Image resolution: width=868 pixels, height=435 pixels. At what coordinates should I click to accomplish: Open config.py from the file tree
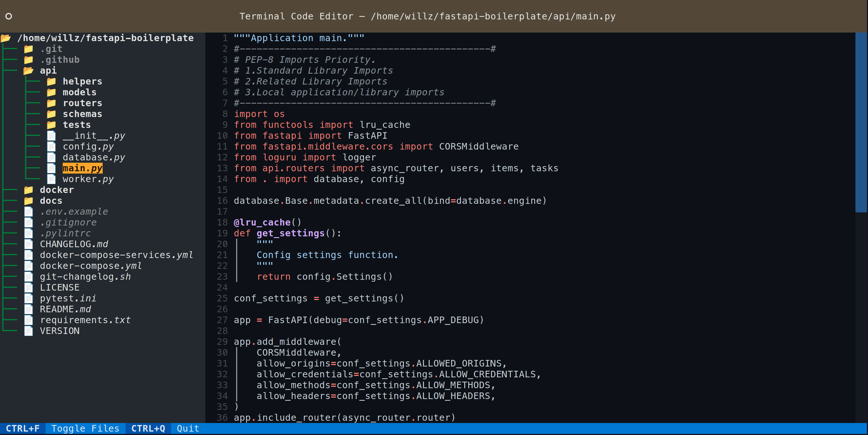coord(88,146)
